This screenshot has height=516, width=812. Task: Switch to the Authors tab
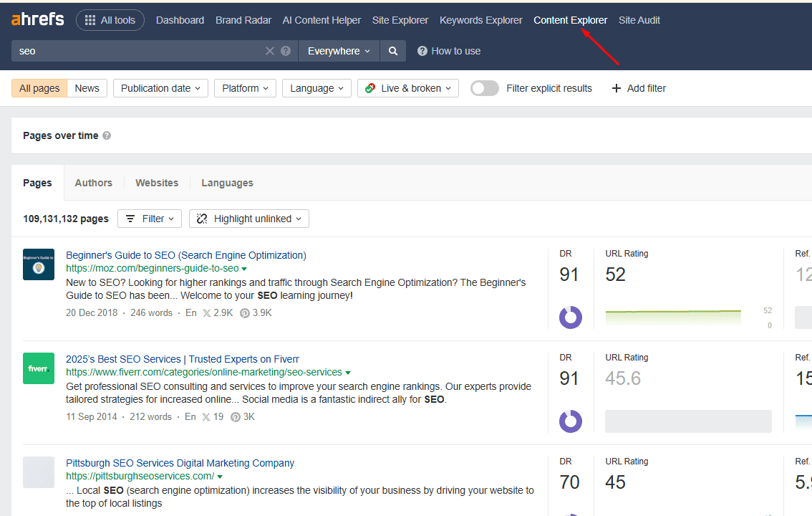click(x=94, y=183)
